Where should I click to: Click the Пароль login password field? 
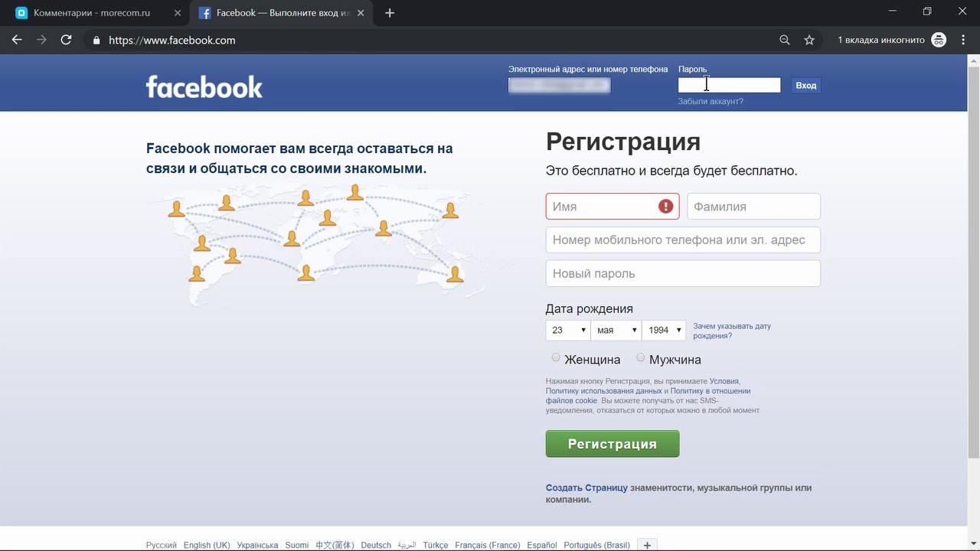[x=729, y=86]
